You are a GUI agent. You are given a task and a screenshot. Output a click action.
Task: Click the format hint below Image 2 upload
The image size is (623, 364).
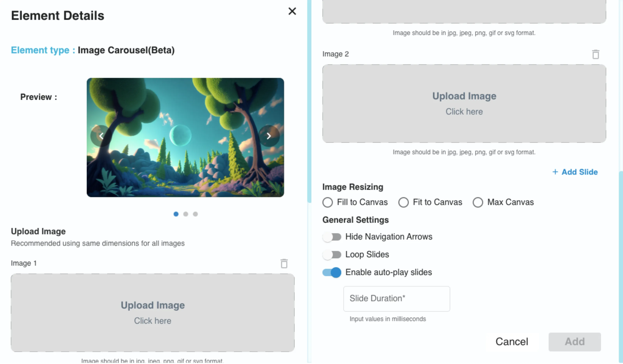pyautogui.click(x=464, y=152)
